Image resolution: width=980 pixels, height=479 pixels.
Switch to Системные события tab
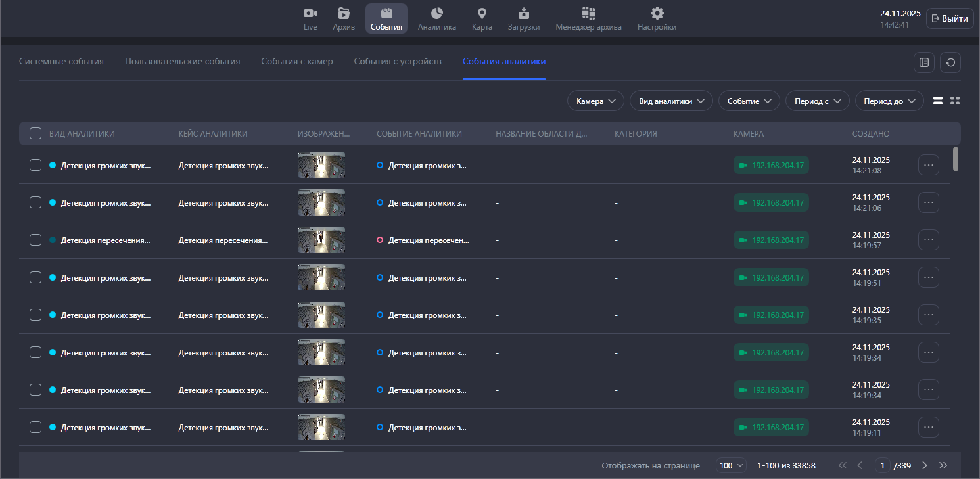[61, 61]
